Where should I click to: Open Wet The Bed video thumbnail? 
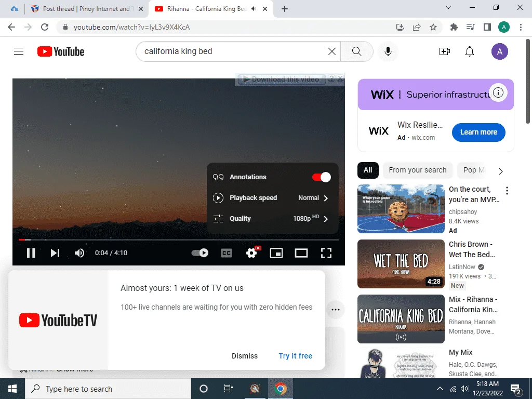click(x=401, y=263)
